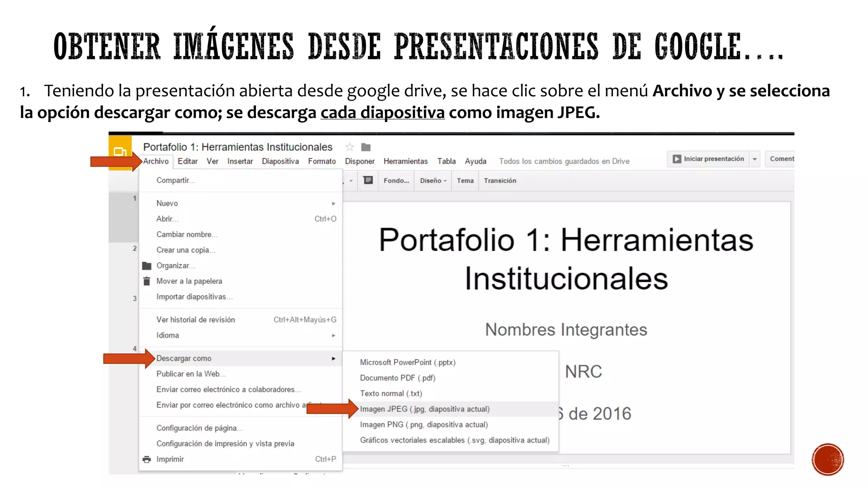The image size is (868, 488).
Task: Click the Fondo button
Action: 396,180
